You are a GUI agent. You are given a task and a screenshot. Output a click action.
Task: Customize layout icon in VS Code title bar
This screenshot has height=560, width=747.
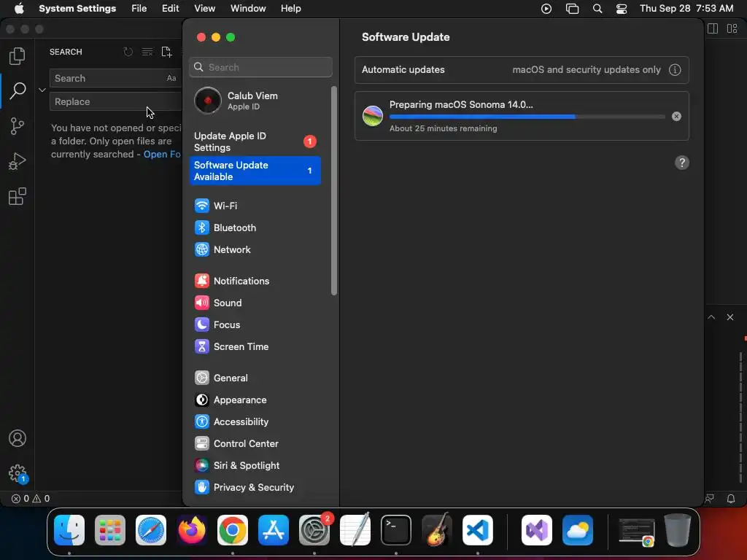coord(732,28)
